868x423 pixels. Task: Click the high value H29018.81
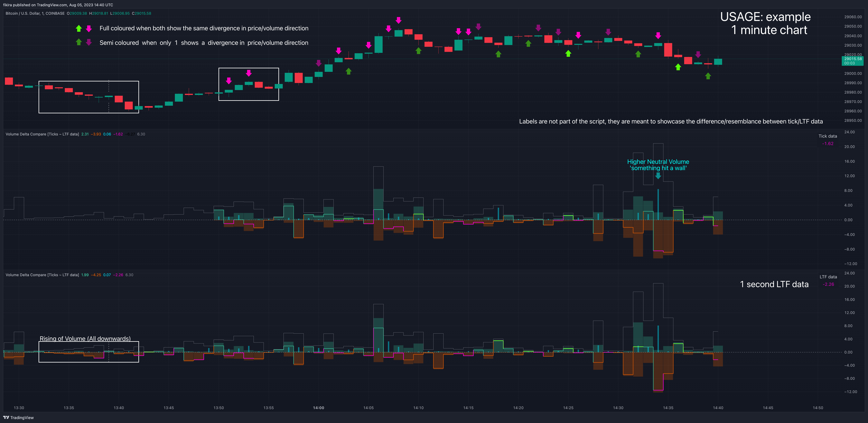point(99,14)
